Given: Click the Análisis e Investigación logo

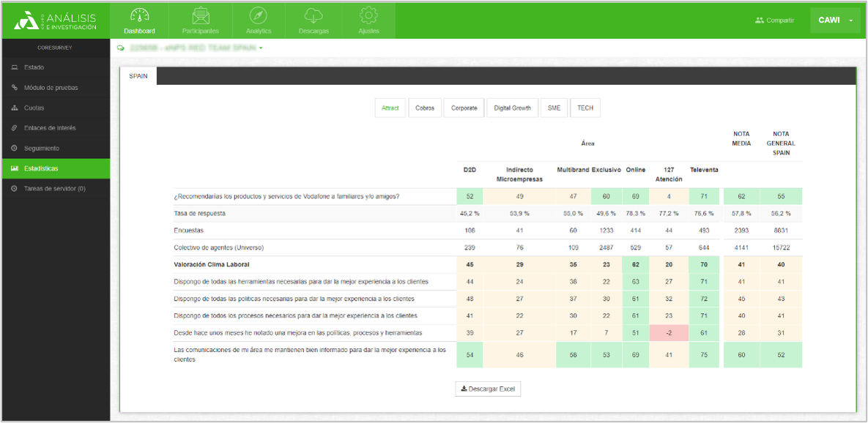Looking at the screenshot, I should (x=56, y=20).
